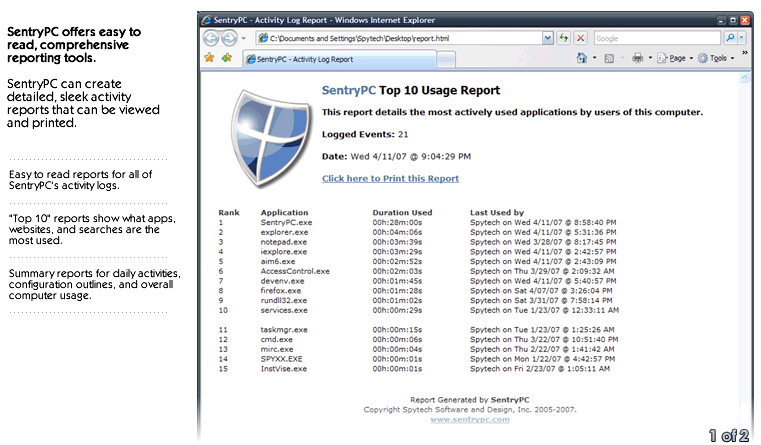The image size is (761, 445).
Task: Click the RSS Feeds icon
Action: 609,59
